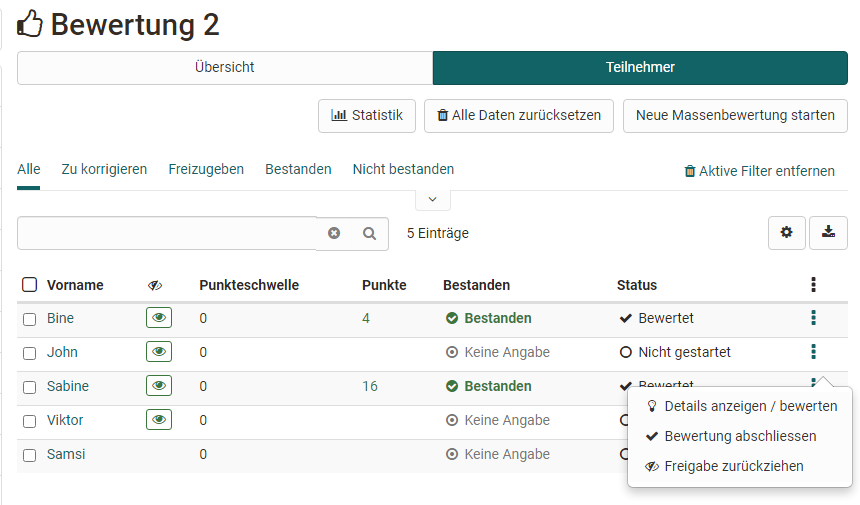Open table settings gear icon
The width and height of the screenshot is (860, 505).
(786, 233)
